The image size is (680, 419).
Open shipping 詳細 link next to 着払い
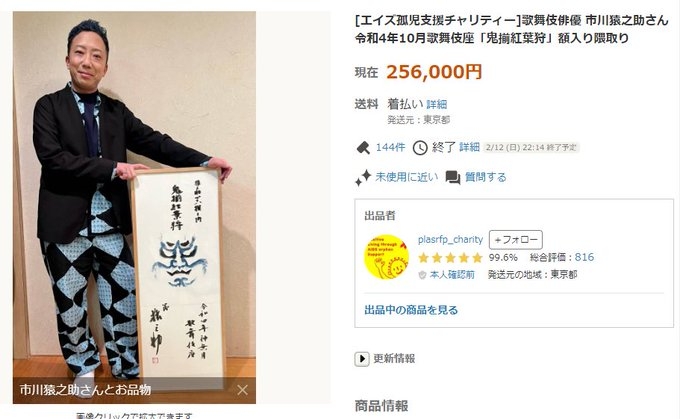click(x=437, y=105)
